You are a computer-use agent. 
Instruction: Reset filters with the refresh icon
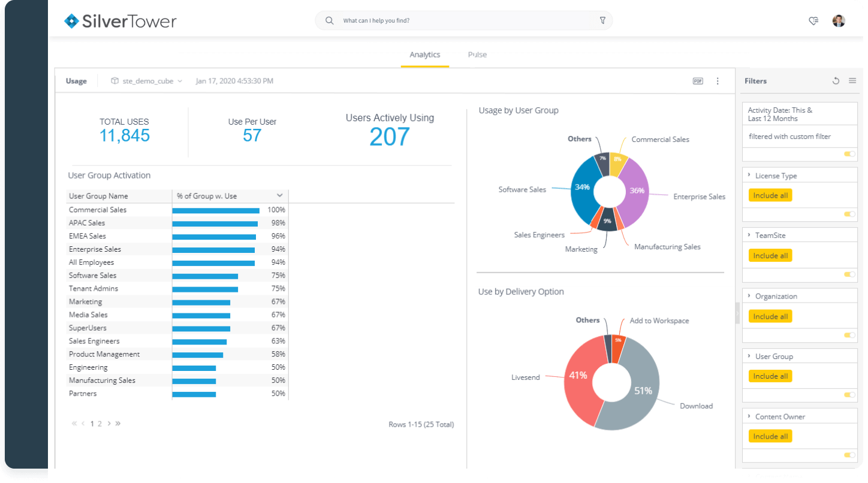click(836, 81)
